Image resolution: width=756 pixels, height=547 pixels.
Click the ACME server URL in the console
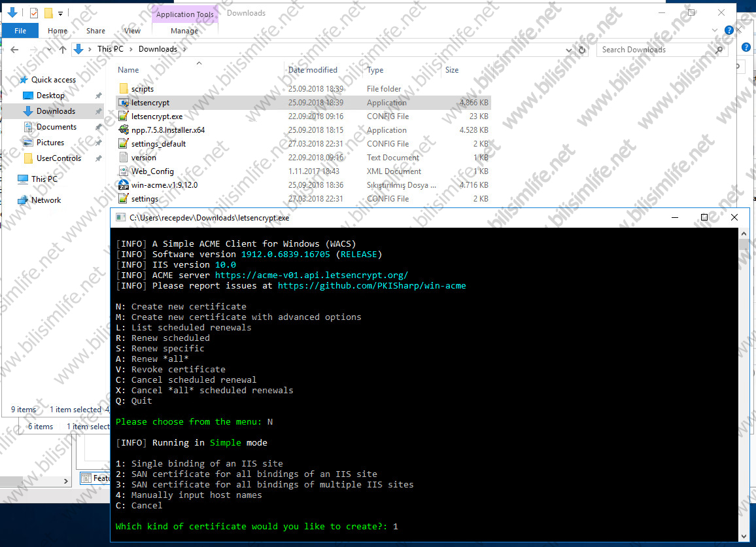click(x=311, y=275)
